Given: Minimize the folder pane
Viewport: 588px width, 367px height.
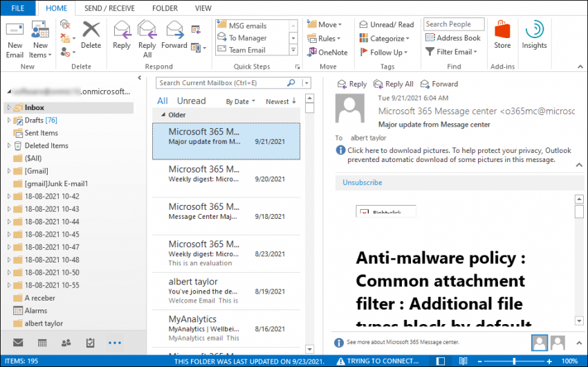Looking at the screenshot, I should 140,78.
